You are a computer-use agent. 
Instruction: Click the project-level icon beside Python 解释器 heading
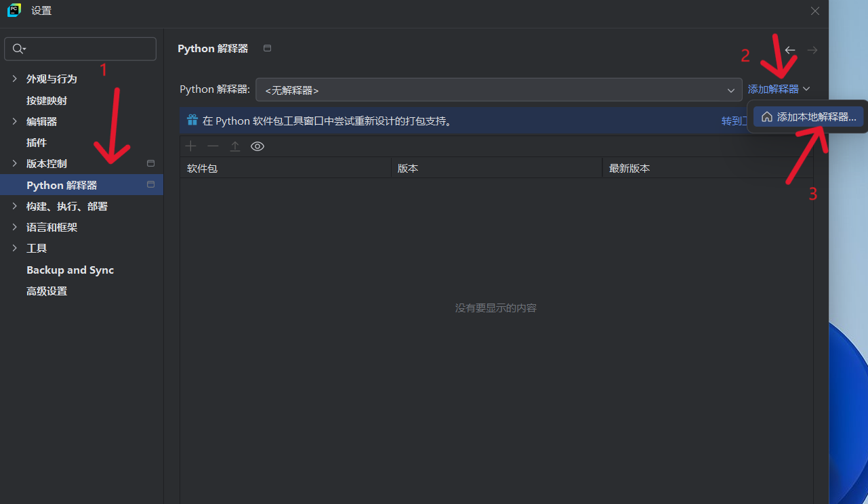click(x=267, y=48)
